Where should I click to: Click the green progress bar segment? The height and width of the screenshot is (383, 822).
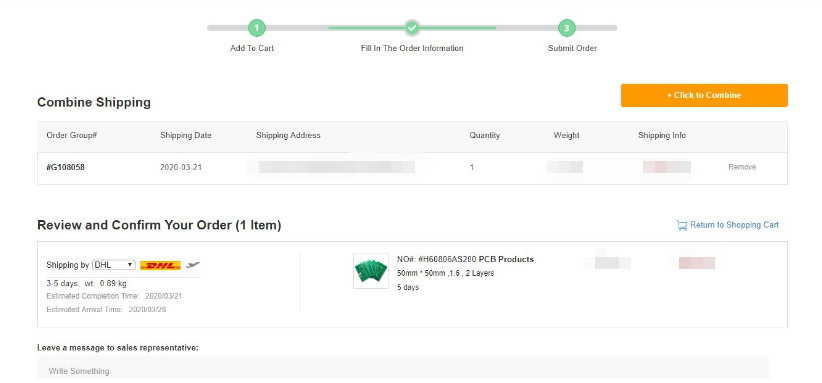(412, 28)
